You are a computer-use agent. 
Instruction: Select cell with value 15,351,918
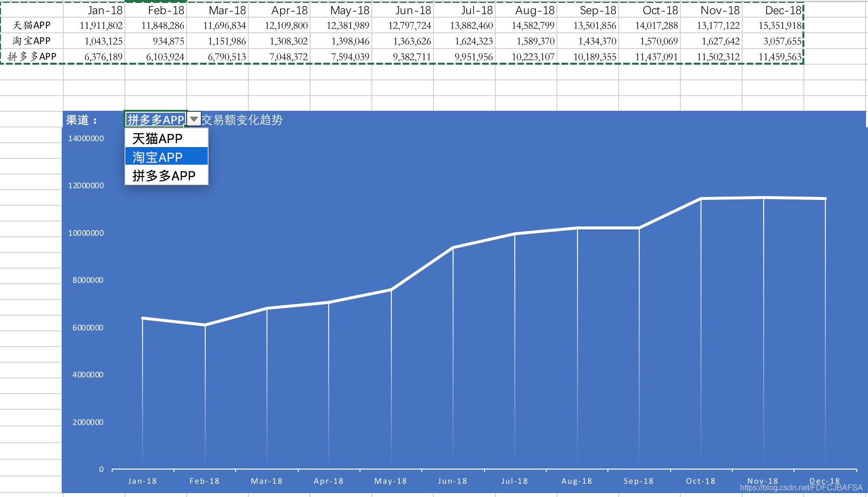[773, 25]
